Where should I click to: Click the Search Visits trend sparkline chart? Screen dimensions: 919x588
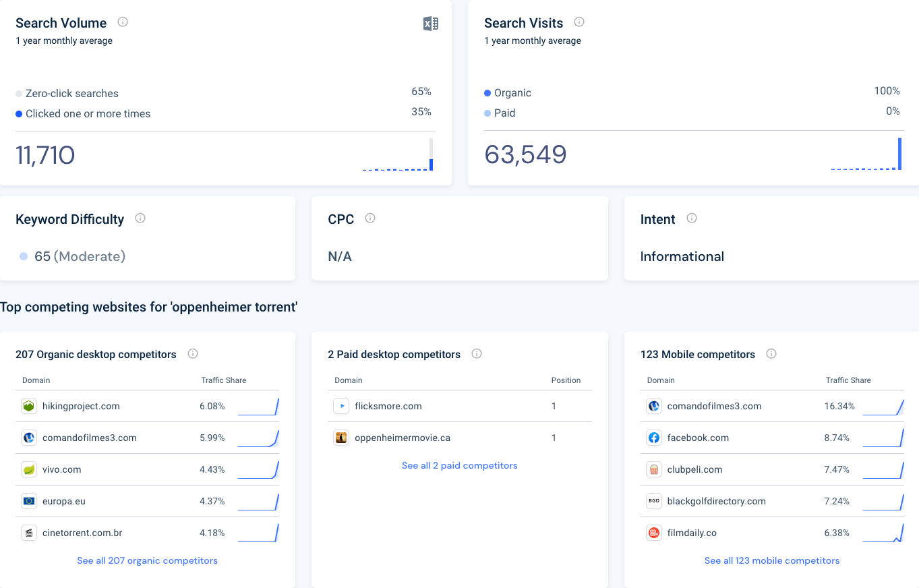pos(866,154)
